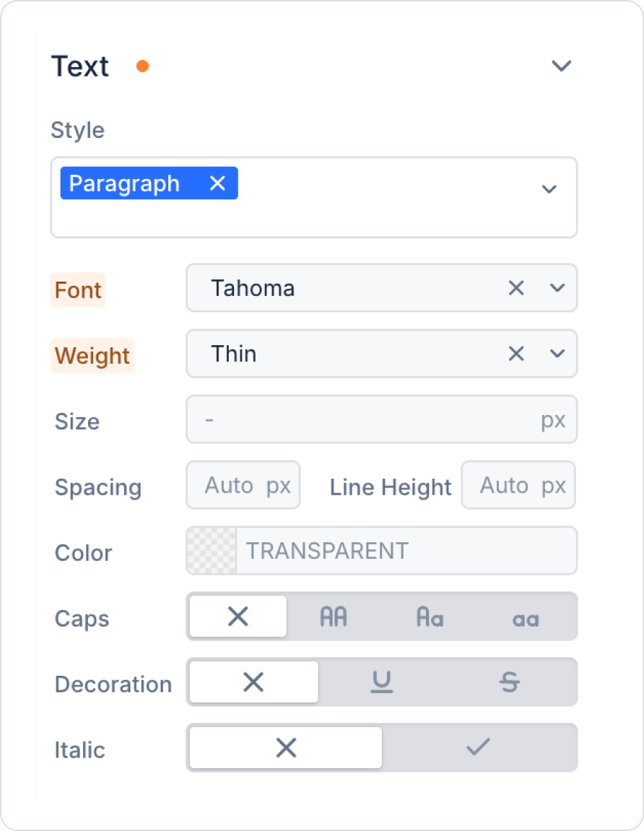Image resolution: width=644 pixels, height=831 pixels.
Task: Focus the Size px input field
Action: coord(382,419)
